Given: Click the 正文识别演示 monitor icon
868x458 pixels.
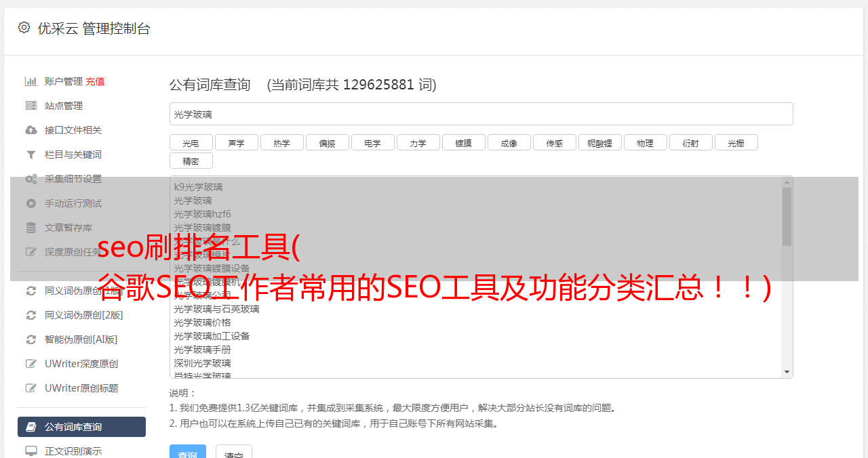Looking at the screenshot, I should (31, 451).
